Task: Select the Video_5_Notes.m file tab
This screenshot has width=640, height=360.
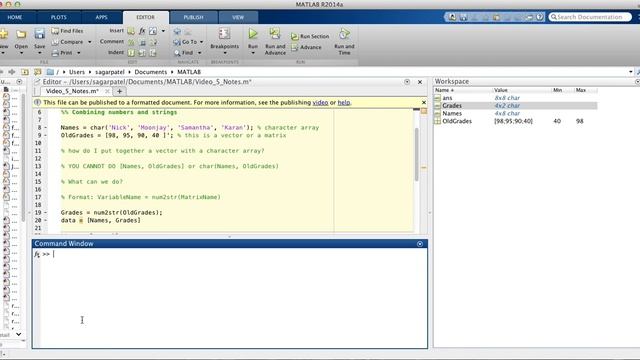Action: tap(72, 91)
